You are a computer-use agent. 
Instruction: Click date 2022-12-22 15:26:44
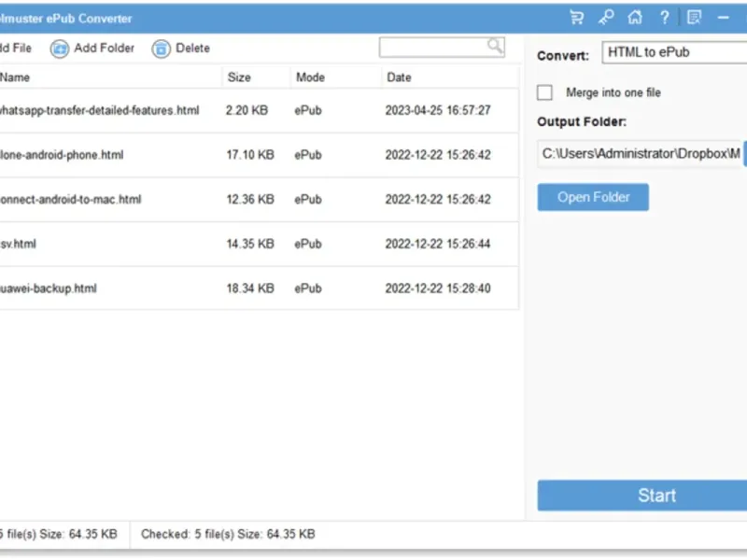(x=438, y=244)
